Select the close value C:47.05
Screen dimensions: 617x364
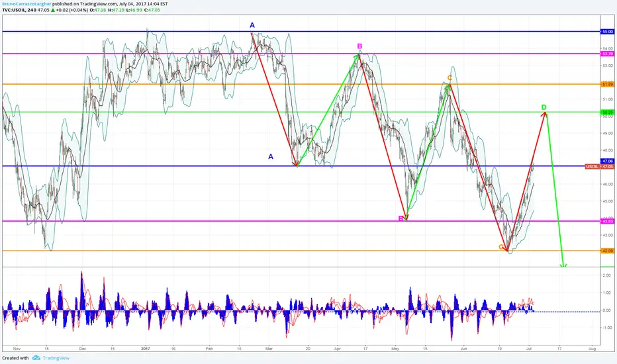(152, 10)
